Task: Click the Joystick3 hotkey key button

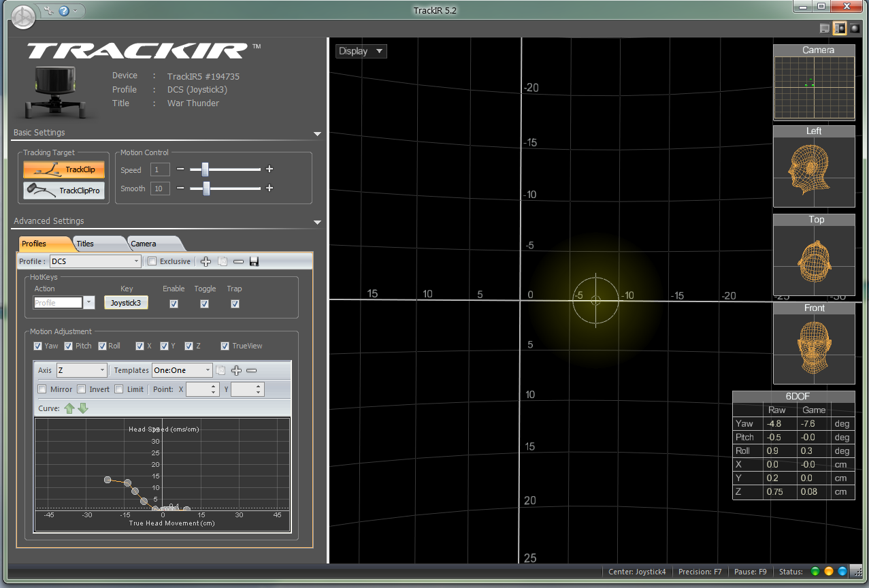Action: pos(126,303)
